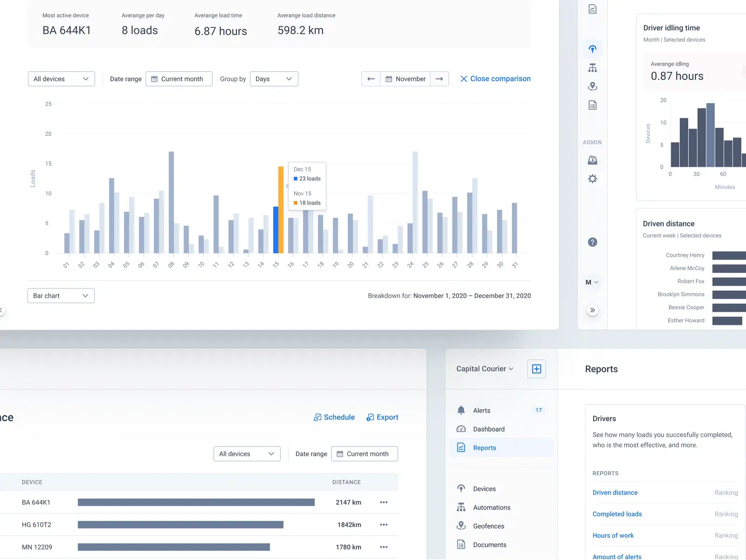The image size is (746, 560).
Task: Click MN 12209 distance progress bar
Action: click(174, 547)
